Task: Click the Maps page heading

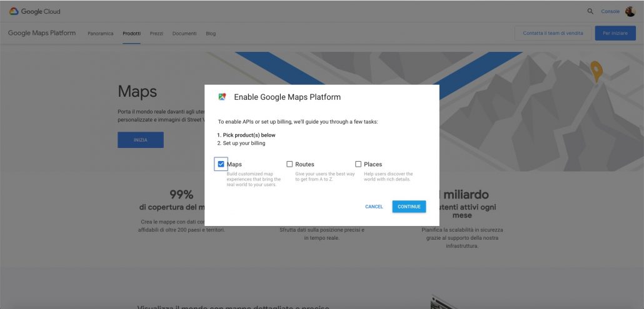Action: click(137, 91)
